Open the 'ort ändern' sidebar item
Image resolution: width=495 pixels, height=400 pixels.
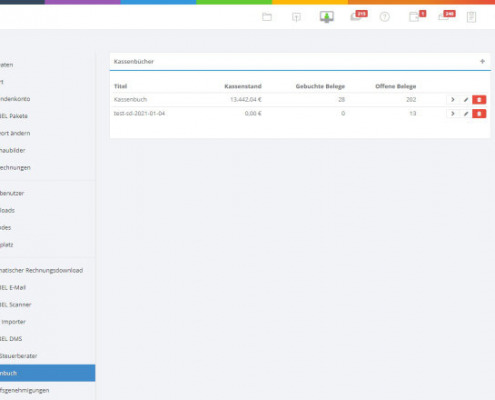coord(15,133)
